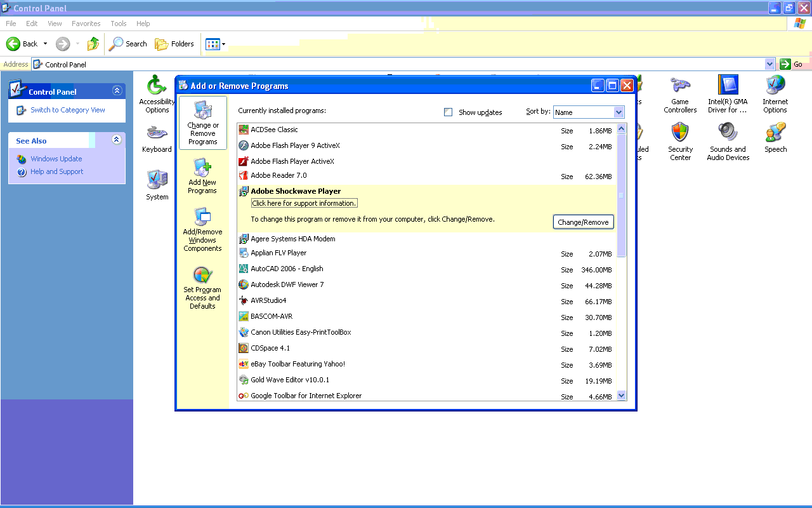Screen dimensions: 812x508
Task: Open the View menu
Action: coord(55,23)
